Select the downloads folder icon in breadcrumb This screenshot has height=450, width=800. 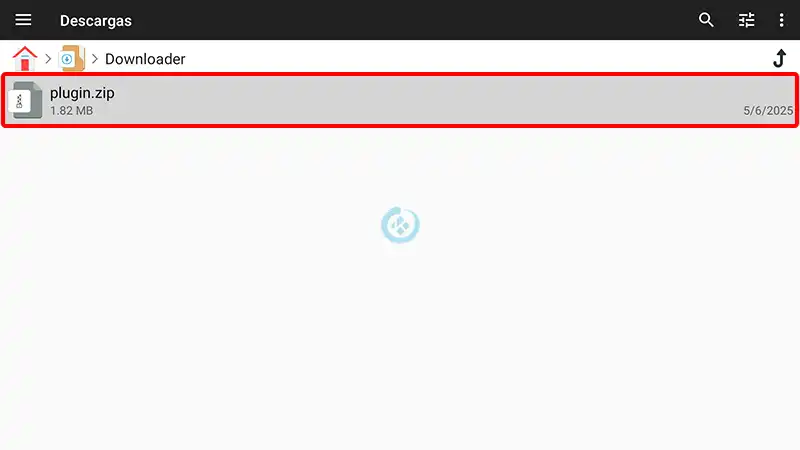point(71,58)
